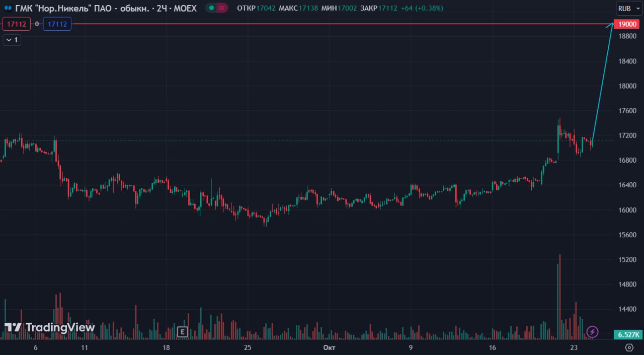Viewport: 644px width, 355px height.
Task: Click the pink approximate-data indicator icon
Action: click(222, 9)
